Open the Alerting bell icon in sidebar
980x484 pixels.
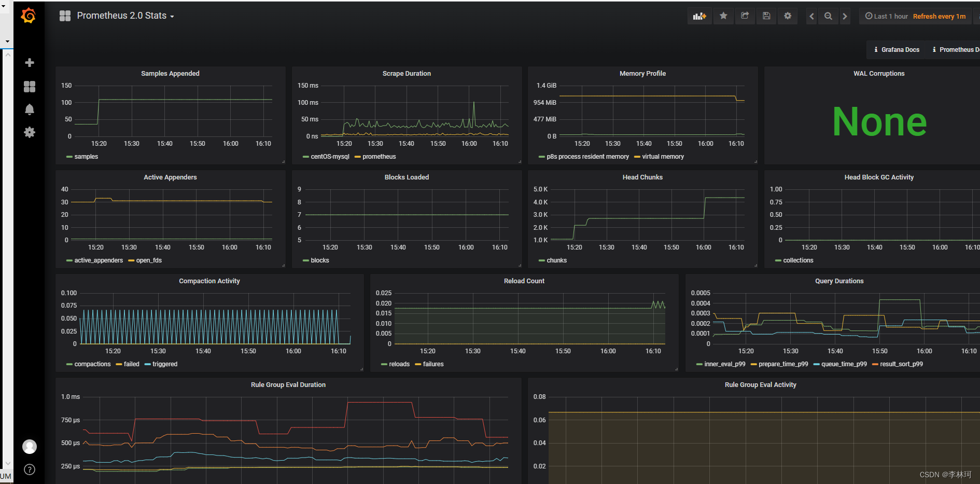[x=30, y=109]
